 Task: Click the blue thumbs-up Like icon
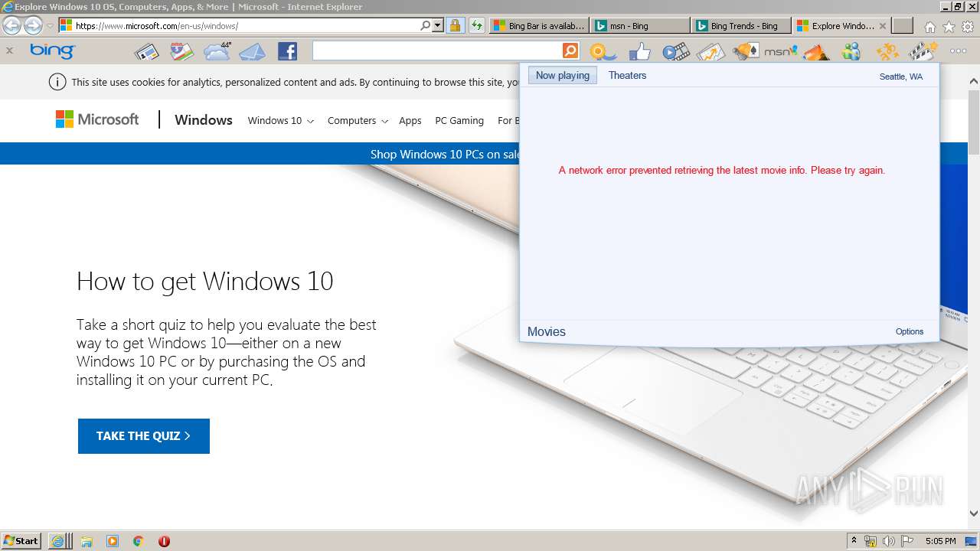pos(639,52)
